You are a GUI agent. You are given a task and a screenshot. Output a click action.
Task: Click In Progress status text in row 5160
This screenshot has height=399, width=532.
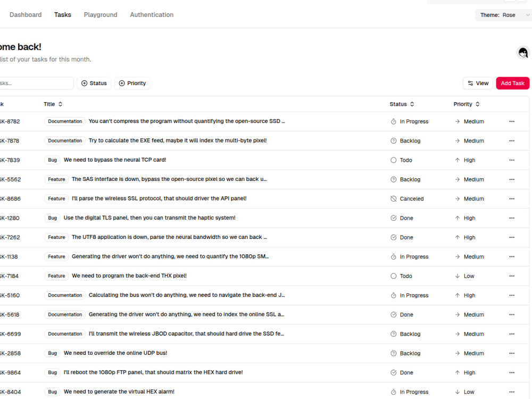pos(414,295)
